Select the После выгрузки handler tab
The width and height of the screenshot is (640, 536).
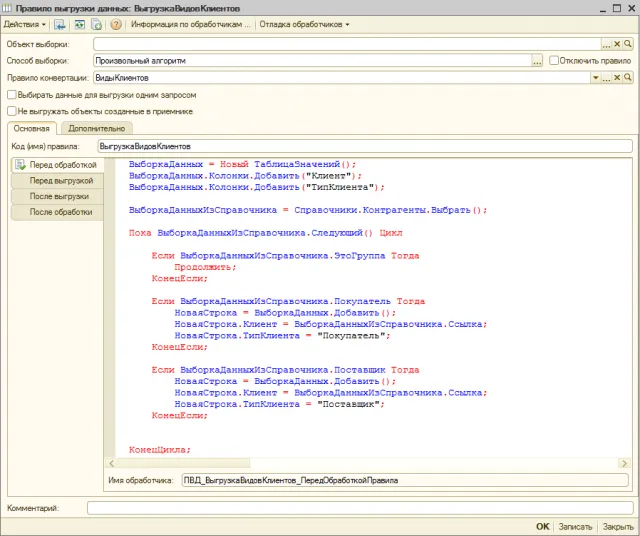[57, 196]
